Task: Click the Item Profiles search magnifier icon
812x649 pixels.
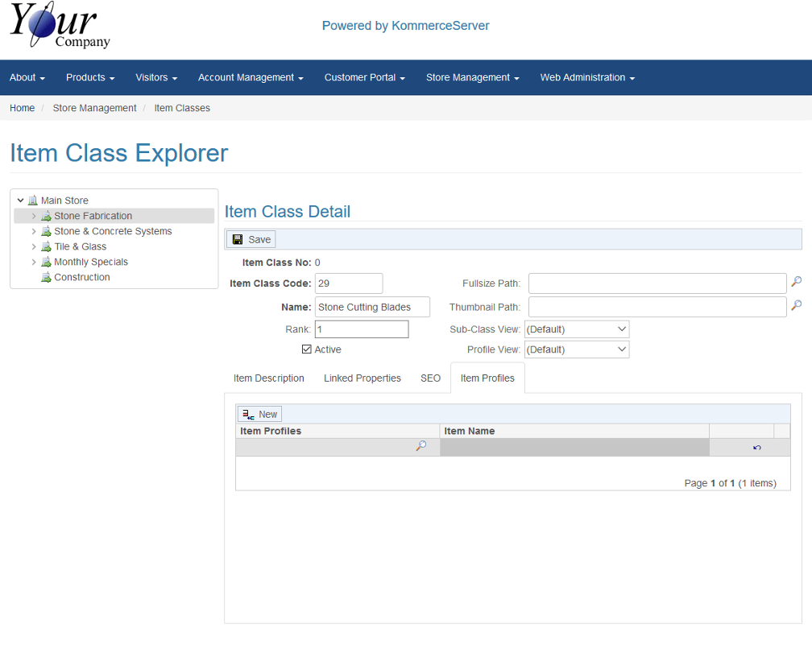Action: (420, 446)
